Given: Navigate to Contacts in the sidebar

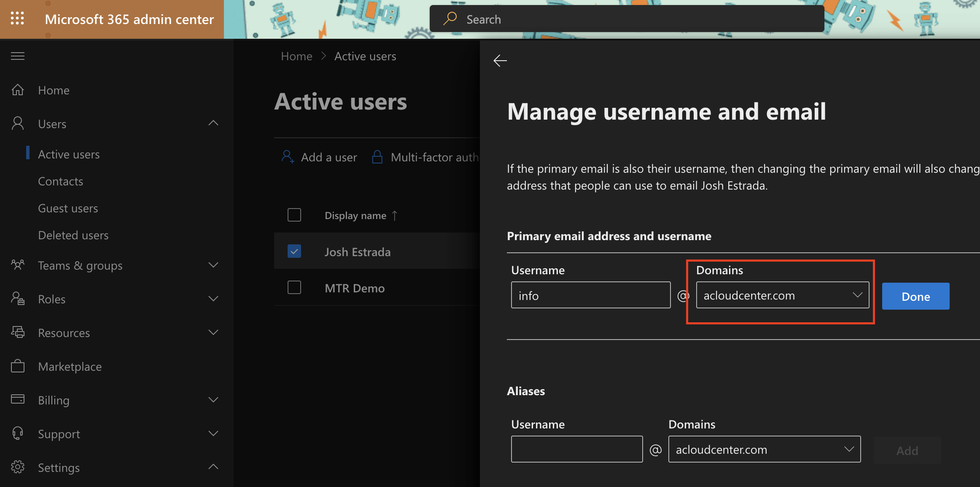Looking at the screenshot, I should (60, 181).
